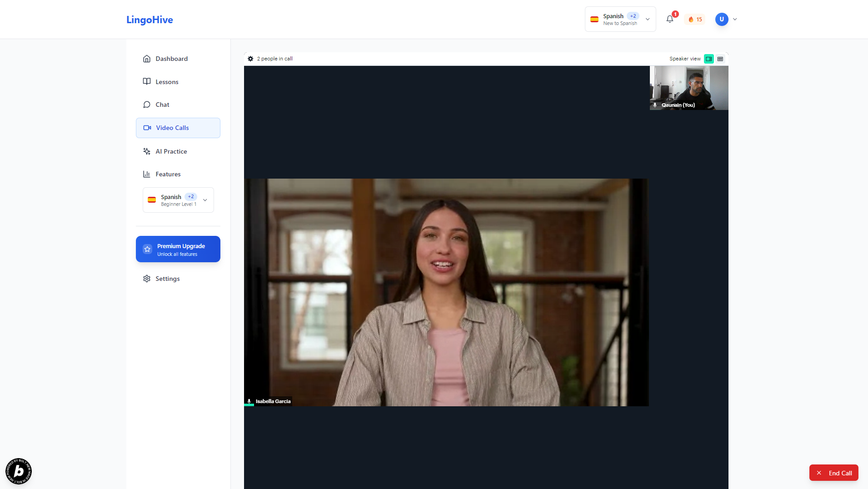Click the Isabella Garcia name label
The width and height of the screenshot is (868, 489).
[x=273, y=401]
